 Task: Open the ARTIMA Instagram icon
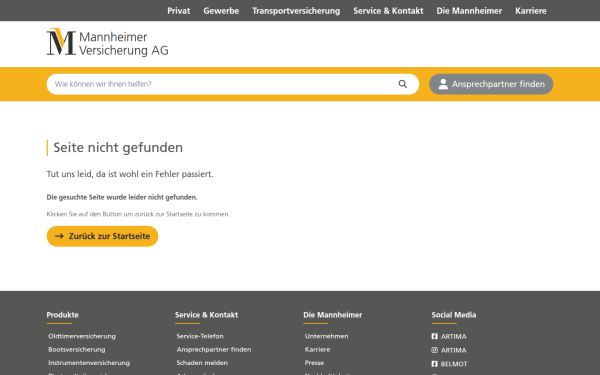[x=434, y=350]
